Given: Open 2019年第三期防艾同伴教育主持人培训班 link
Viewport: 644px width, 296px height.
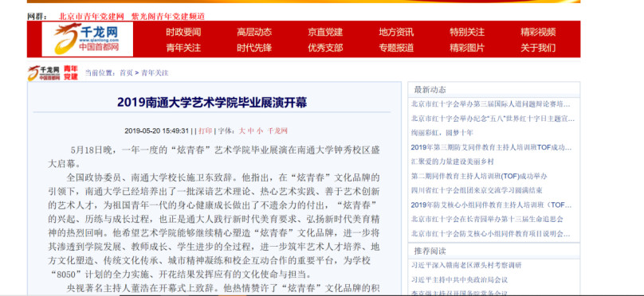Looking at the screenshot, I should (x=492, y=147).
